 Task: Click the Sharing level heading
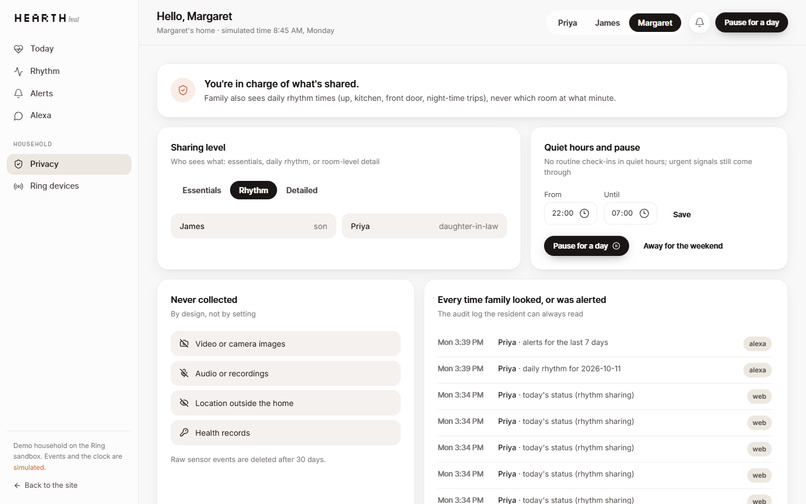tap(198, 148)
